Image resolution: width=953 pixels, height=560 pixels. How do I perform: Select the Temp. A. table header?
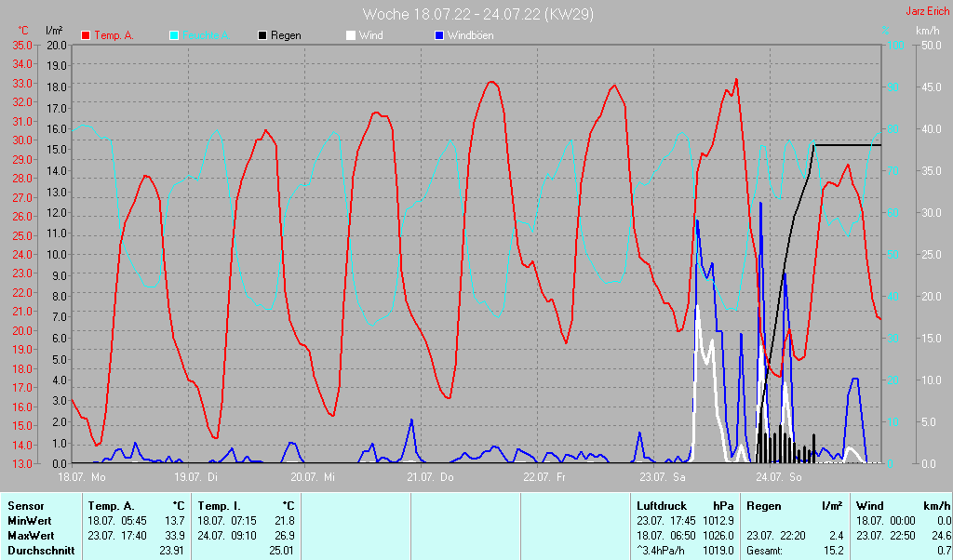pos(110,506)
